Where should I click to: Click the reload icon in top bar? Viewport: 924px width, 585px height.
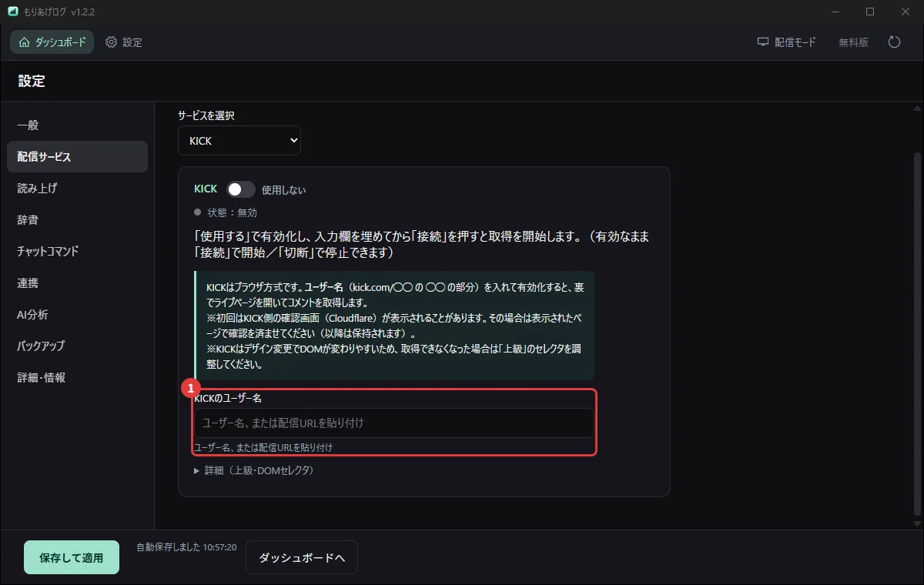pyautogui.click(x=894, y=42)
